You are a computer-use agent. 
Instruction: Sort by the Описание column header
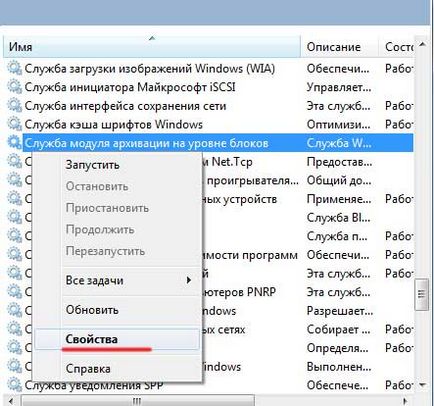click(339, 47)
